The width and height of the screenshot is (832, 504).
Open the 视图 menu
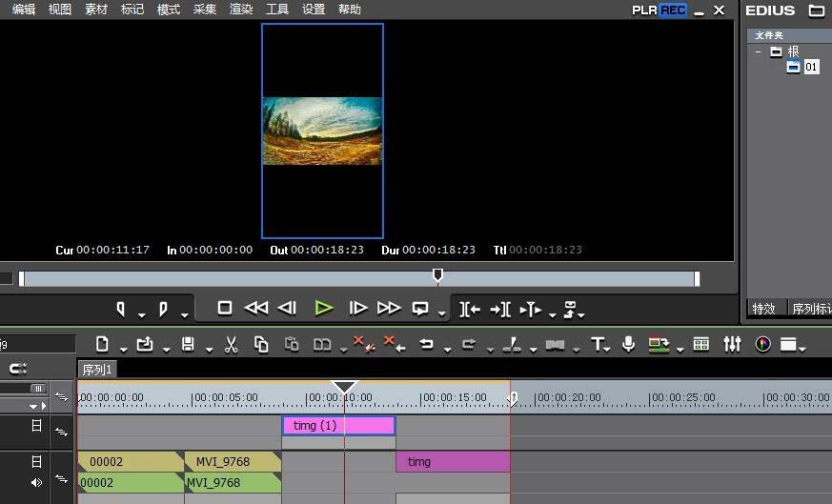(x=60, y=10)
